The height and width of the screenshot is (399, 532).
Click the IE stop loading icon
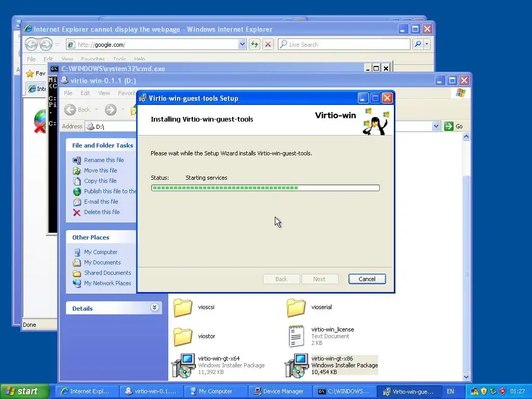click(268, 45)
